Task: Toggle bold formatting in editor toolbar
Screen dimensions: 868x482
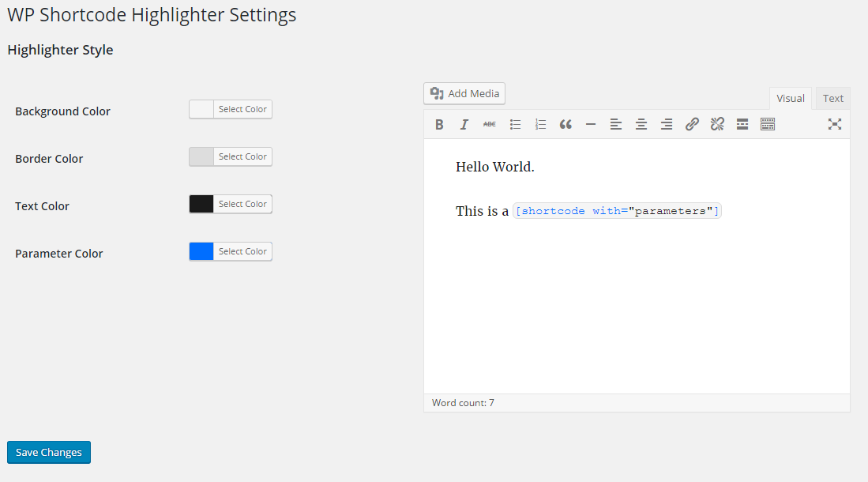Action: tap(439, 125)
